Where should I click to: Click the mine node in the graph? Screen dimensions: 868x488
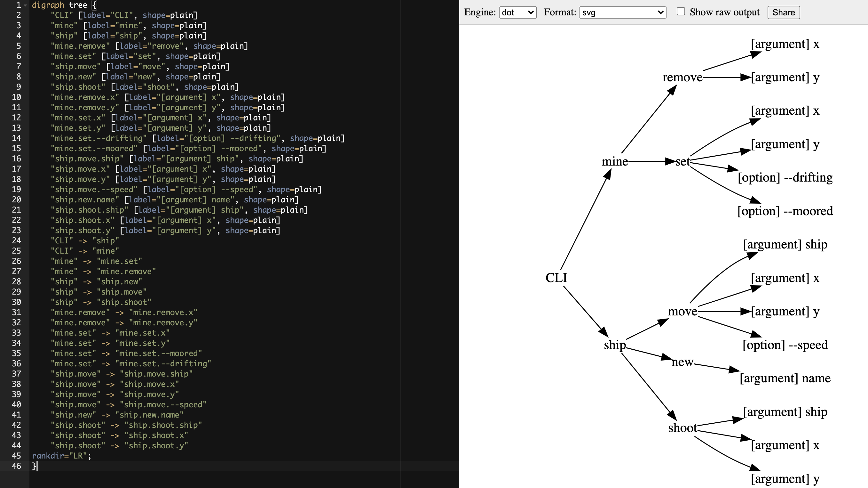tap(615, 161)
